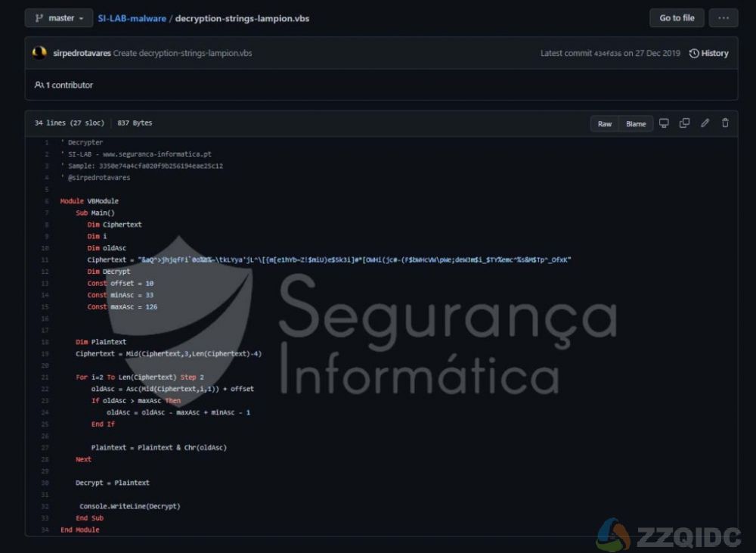This screenshot has width=756, height=553.
Task: Click the @sirpedrotavares comment on line 4
Action: coord(95,178)
